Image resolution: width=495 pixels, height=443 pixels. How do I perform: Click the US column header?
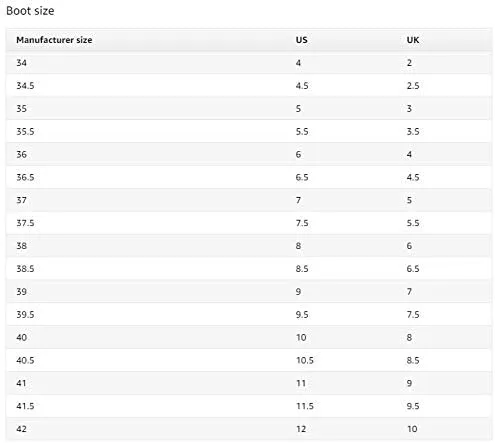[301, 40]
